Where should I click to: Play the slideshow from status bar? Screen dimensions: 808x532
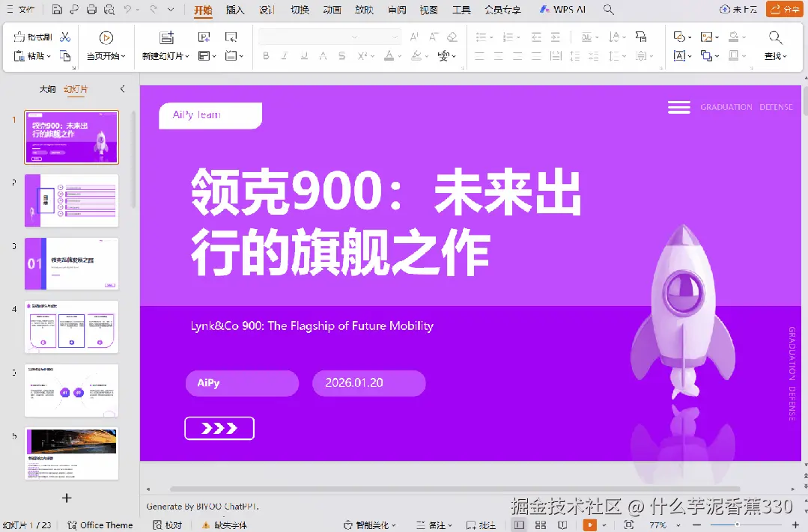pos(589,525)
